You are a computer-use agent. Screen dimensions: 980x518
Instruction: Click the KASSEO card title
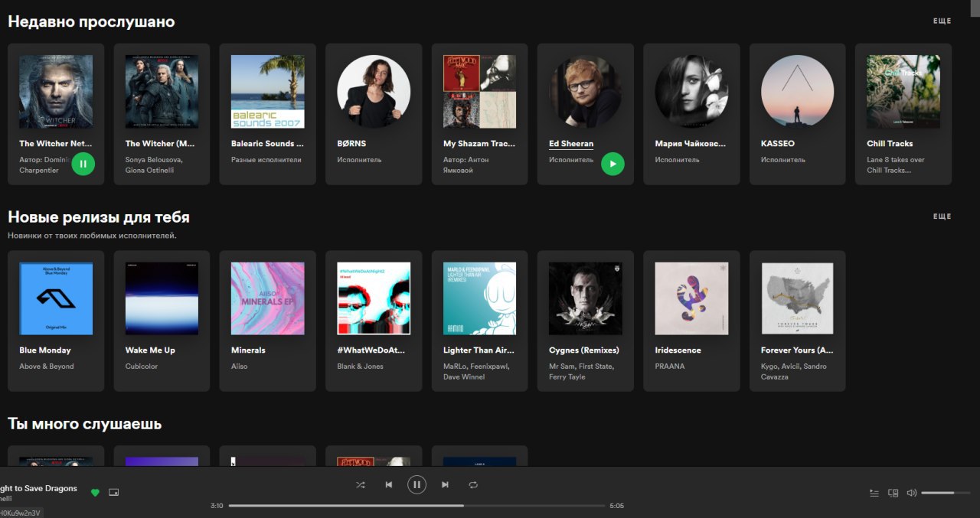(778, 144)
